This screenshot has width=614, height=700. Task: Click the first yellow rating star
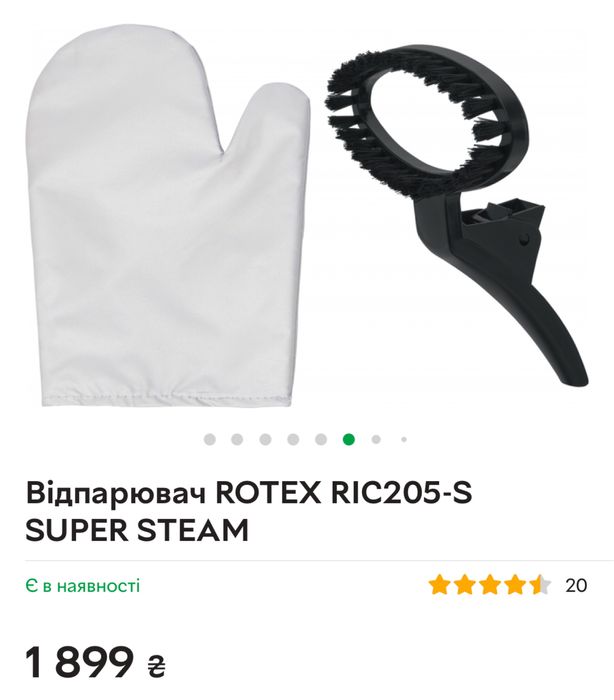tap(439, 585)
